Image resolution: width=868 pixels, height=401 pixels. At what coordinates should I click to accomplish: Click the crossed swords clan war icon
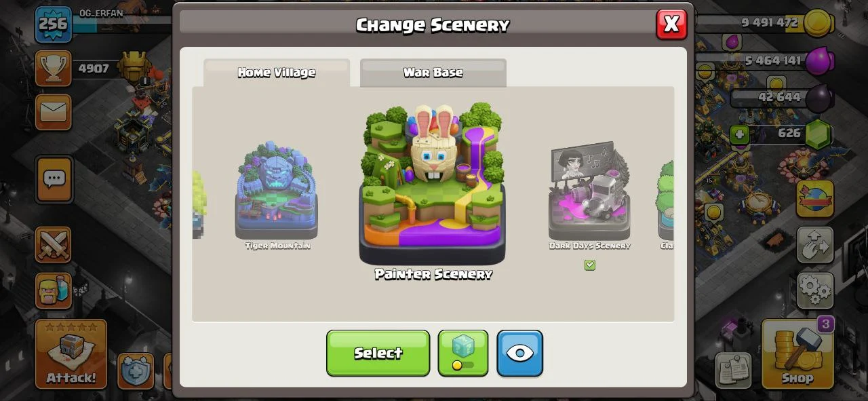[x=54, y=245]
